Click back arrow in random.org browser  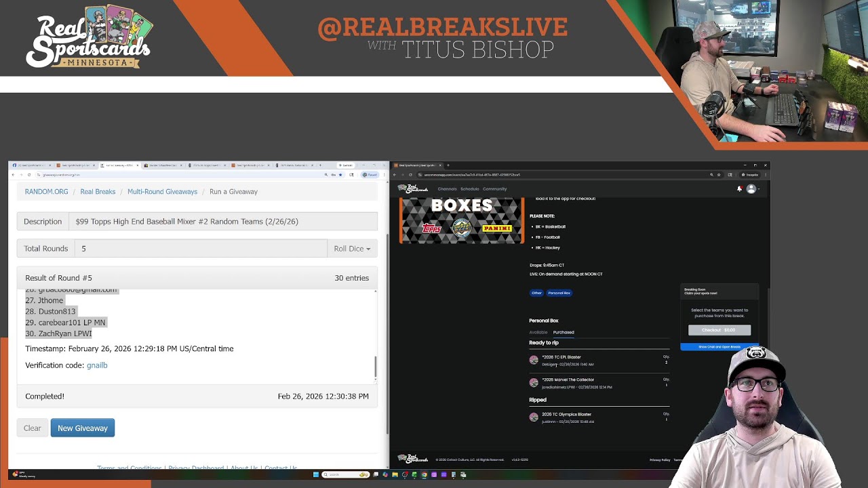[13, 175]
